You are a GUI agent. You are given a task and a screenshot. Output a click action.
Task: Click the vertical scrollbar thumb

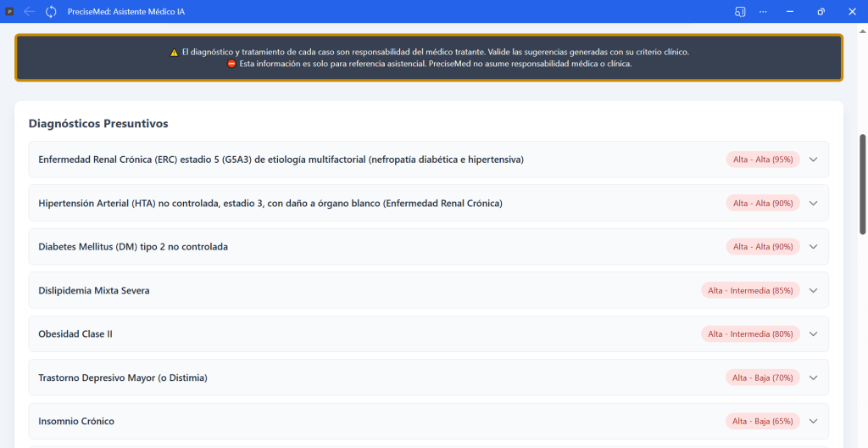tap(863, 182)
